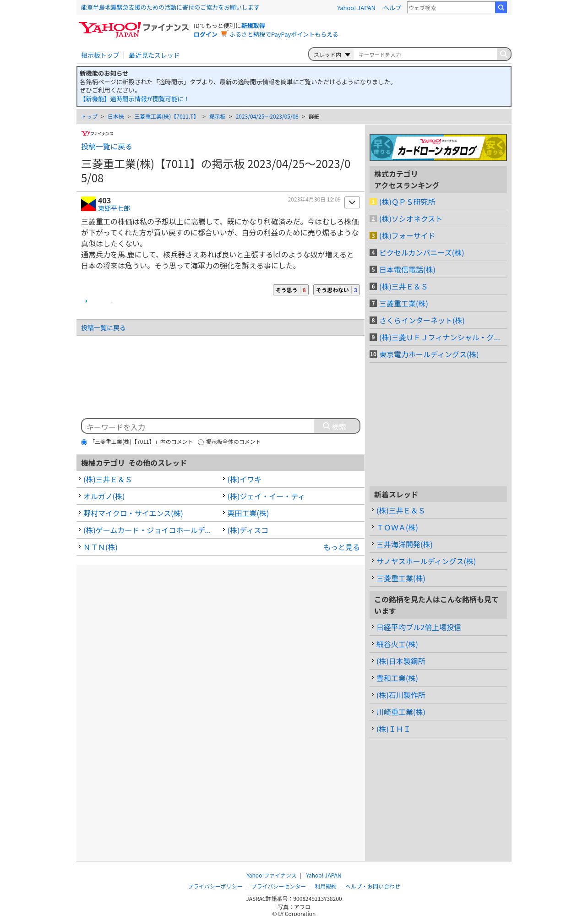The image size is (588, 916).
Task: Click 利用規約 in footer
Action: (326, 886)
